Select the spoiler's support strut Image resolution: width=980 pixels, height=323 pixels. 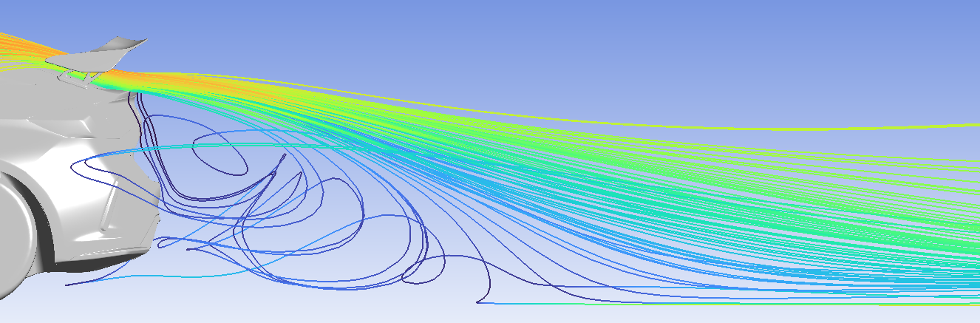[x=92, y=73]
